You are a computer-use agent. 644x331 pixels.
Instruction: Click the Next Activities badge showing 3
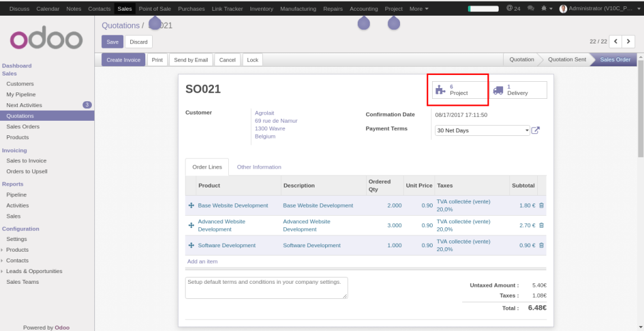click(x=87, y=105)
